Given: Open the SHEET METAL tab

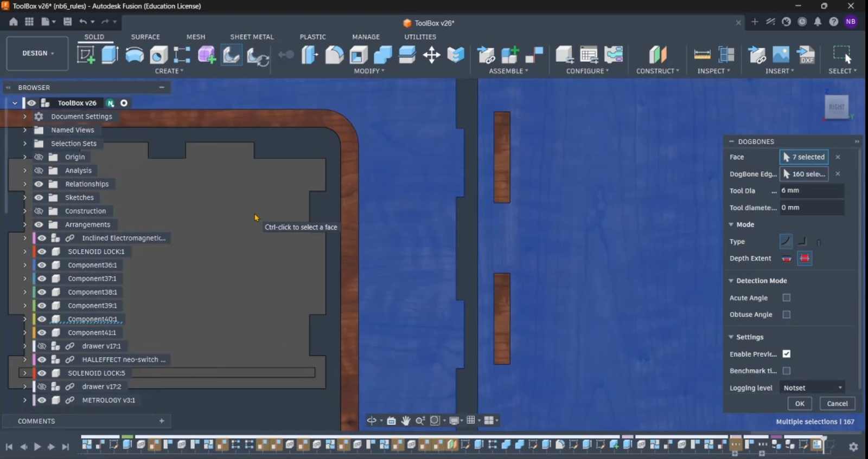Looking at the screenshot, I should pos(252,37).
